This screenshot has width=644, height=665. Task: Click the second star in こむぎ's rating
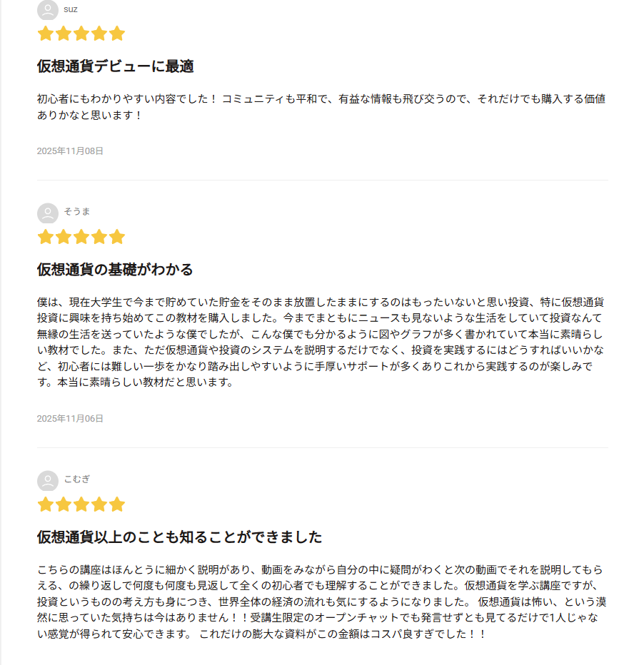click(x=64, y=504)
